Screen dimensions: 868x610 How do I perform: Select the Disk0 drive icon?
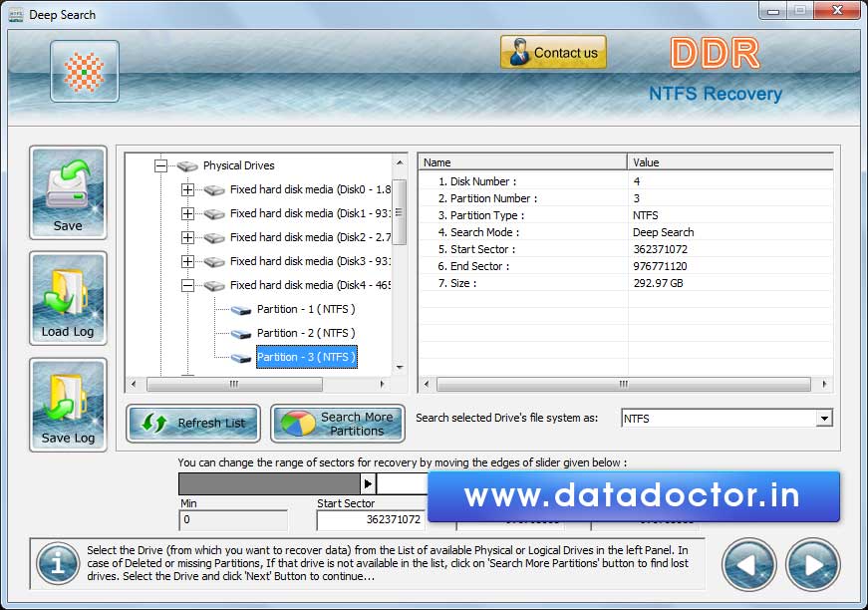[x=214, y=190]
